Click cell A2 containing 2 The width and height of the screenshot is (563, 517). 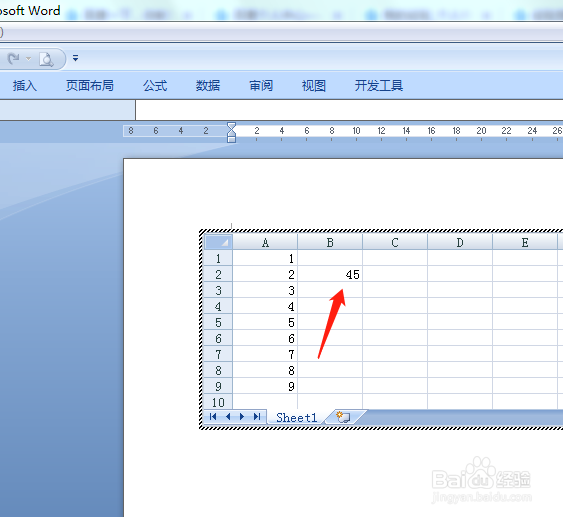(265, 274)
